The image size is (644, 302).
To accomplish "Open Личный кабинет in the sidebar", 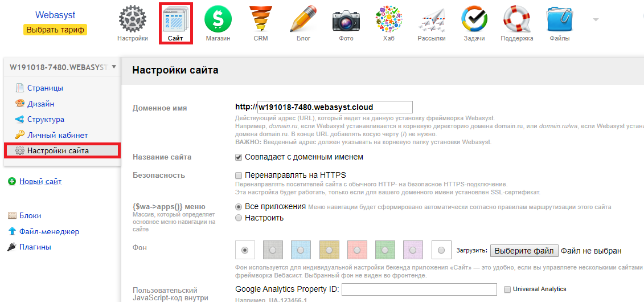I will coord(58,135).
